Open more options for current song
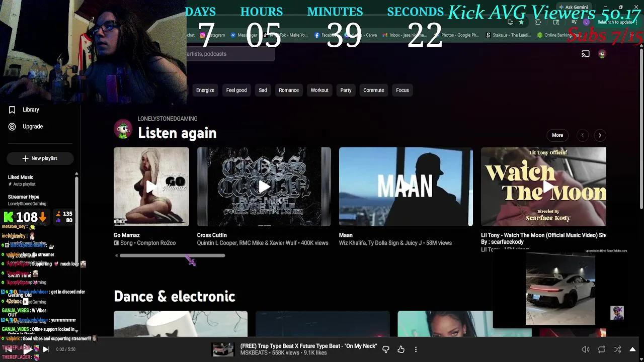The height and width of the screenshot is (362, 644). click(x=416, y=349)
